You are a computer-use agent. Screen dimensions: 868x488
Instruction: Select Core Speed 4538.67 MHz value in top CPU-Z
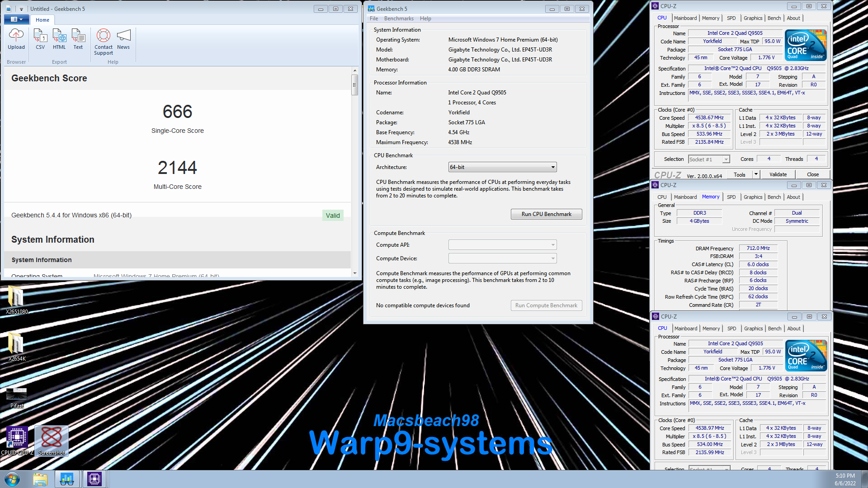(709, 117)
